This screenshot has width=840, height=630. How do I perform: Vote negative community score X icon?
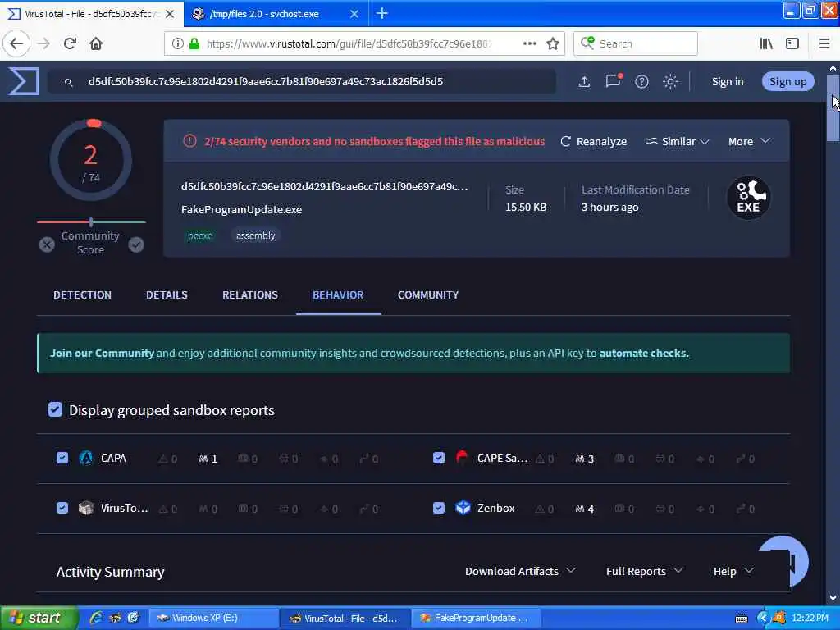click(47, 244)
